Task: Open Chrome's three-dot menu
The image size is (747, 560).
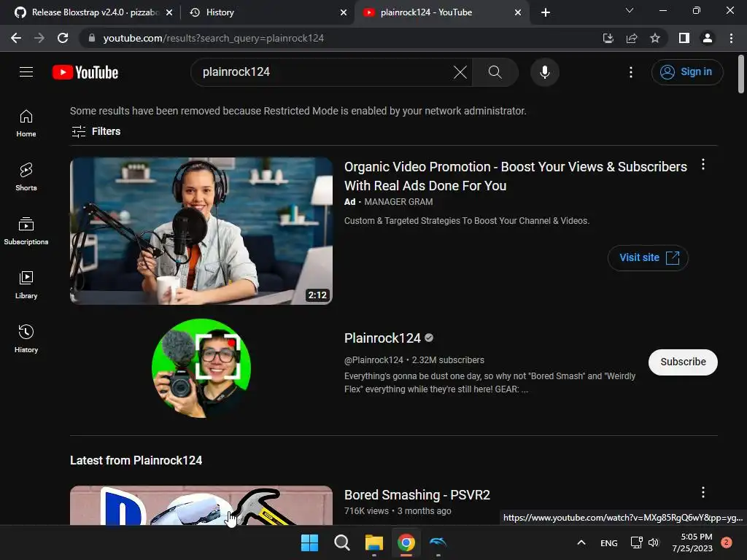Action: point(731,38)
